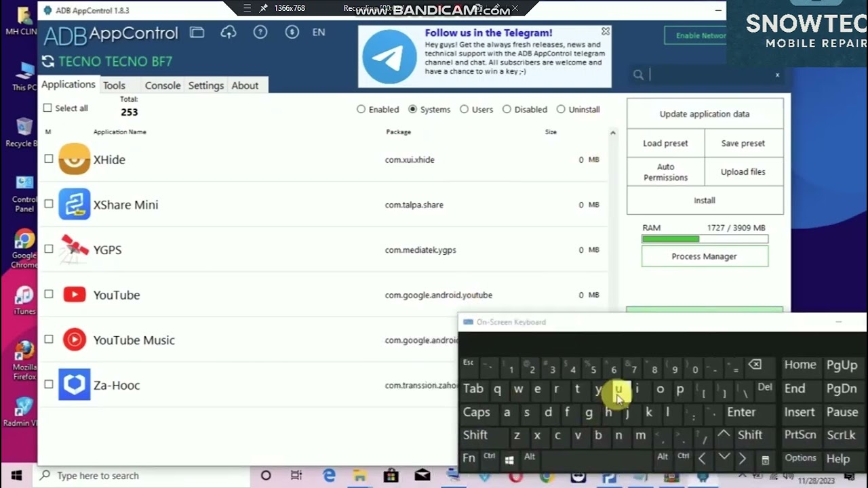
Task: Click the dollar donate icon in header
Action: tap(292, 32)
